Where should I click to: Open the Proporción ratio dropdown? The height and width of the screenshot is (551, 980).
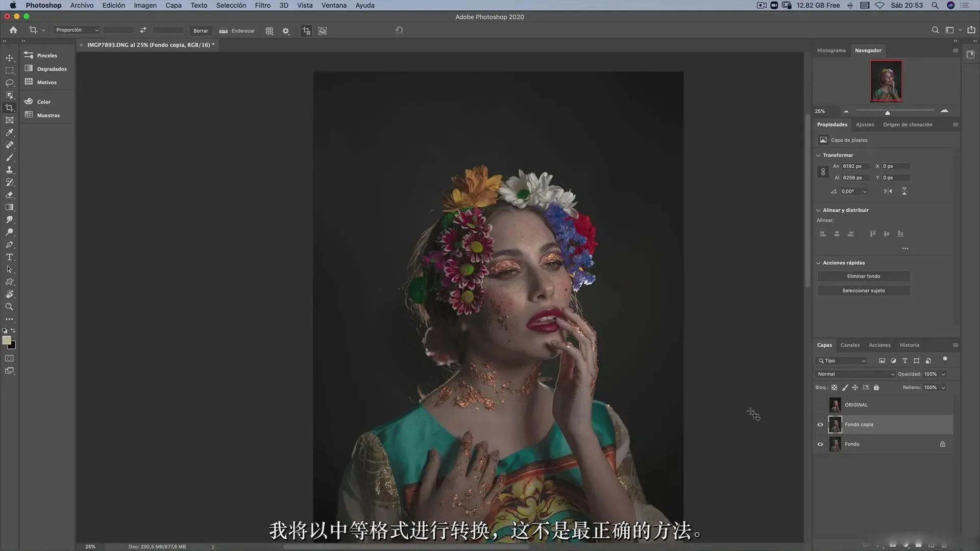pyautogui.click(x=77, y=30)
